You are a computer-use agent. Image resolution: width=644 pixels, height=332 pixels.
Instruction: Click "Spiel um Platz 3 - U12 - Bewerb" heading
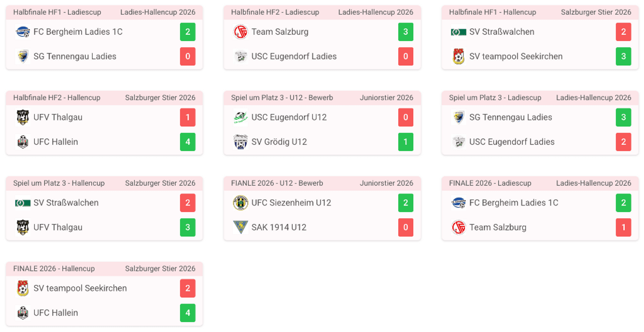click(282, 98)
